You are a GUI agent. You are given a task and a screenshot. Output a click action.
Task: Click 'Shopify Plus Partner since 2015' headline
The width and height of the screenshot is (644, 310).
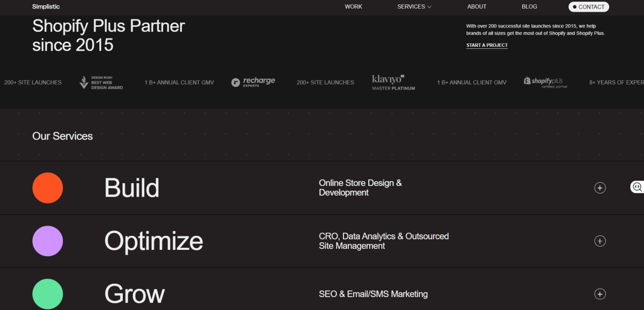108,35
